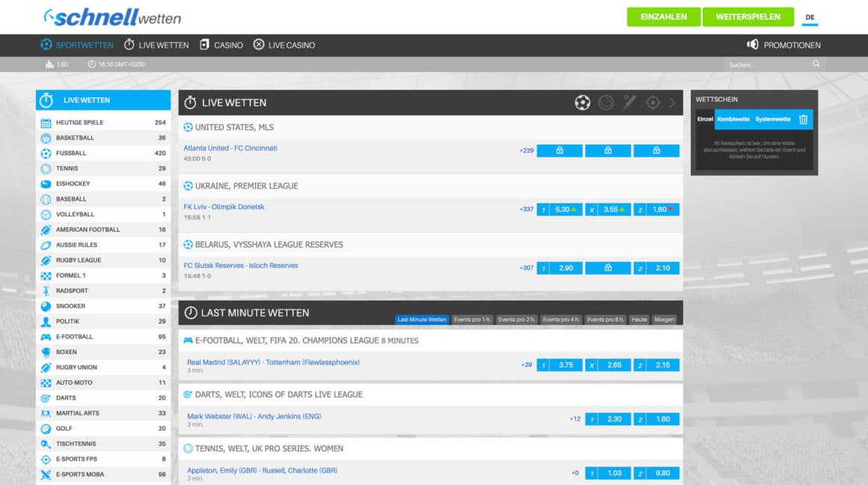Open the Atlanta United - FC Cincinnati match

point(230,148)
